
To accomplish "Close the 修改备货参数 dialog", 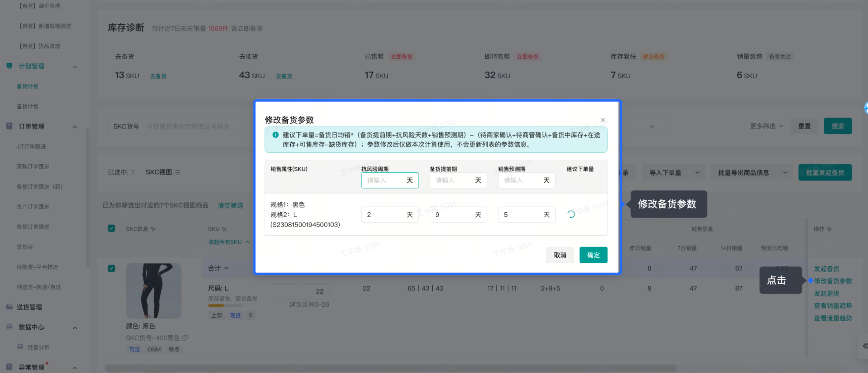I will (x=603, y=120).
